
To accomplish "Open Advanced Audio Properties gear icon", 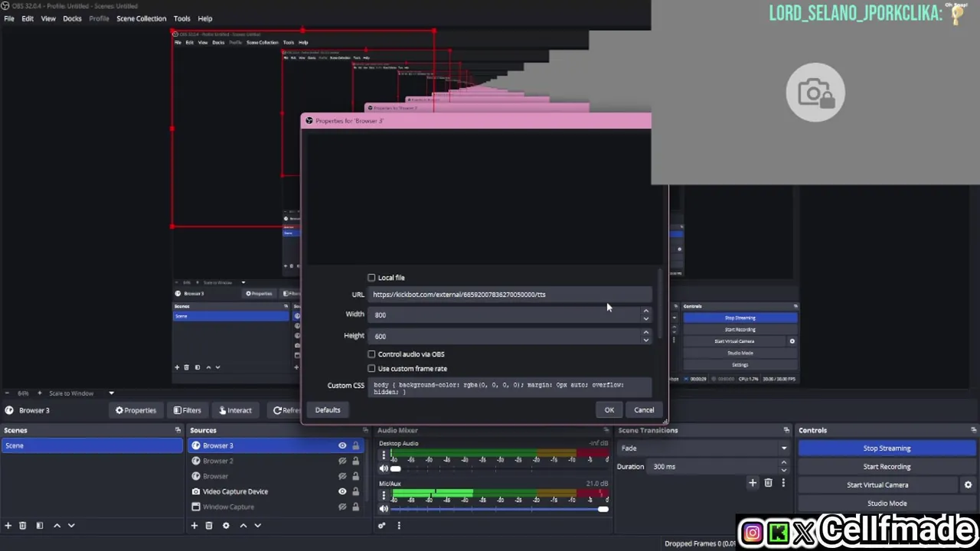I will point(381,526).
